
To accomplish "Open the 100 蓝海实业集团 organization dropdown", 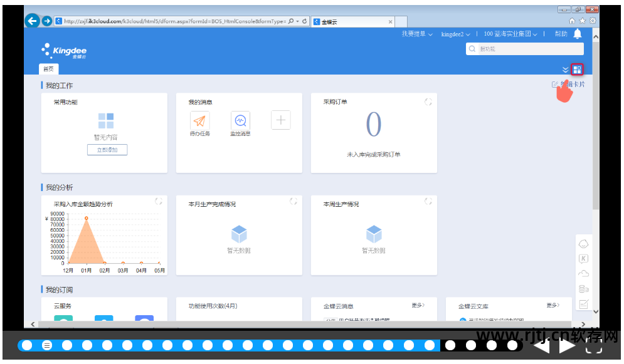I will (510, 34).
